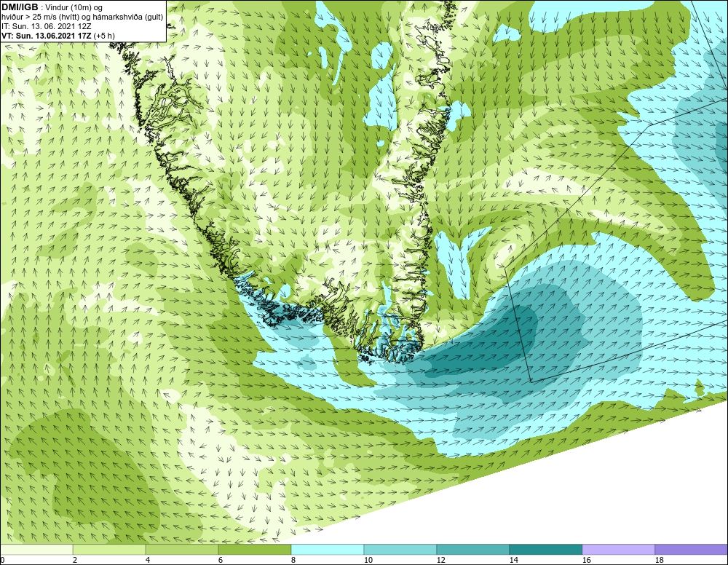Click the 6-8 m/s olive green legend swatch

pyautogui.click(x=254, y=550)
